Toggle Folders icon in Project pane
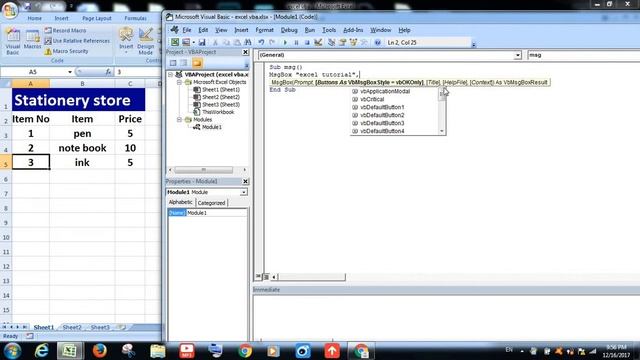640x360 pixels. click(197, 63)
